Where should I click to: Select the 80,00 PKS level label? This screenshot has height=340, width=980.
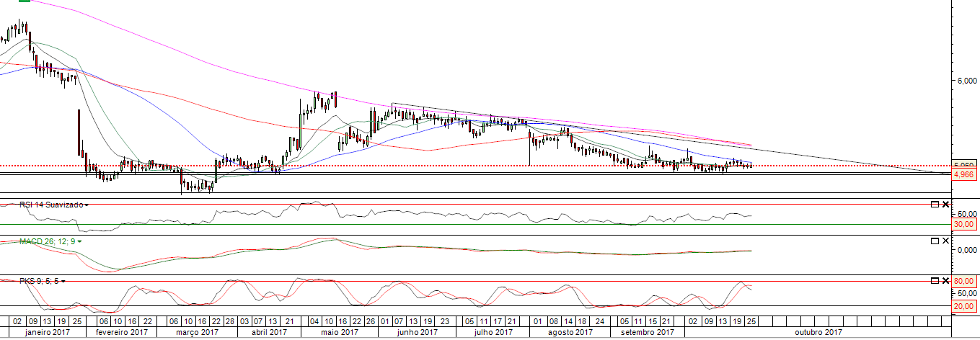(x=964, y=281)
